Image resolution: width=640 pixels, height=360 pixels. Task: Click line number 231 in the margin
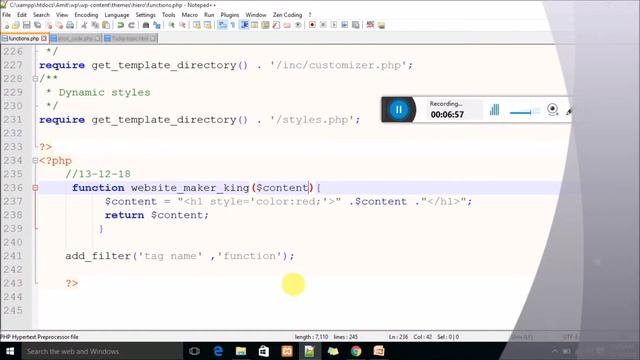(13, 120)
